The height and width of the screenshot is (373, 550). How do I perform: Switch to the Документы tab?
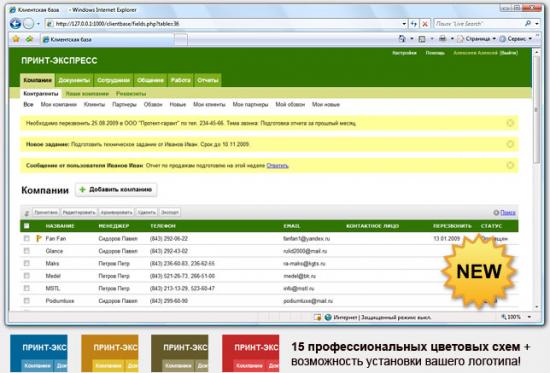pyautogui.click(x=74, y=80)
